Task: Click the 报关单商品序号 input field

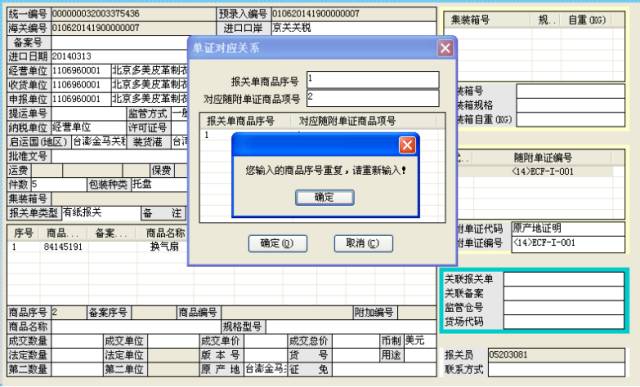Action: coord(373,80)
